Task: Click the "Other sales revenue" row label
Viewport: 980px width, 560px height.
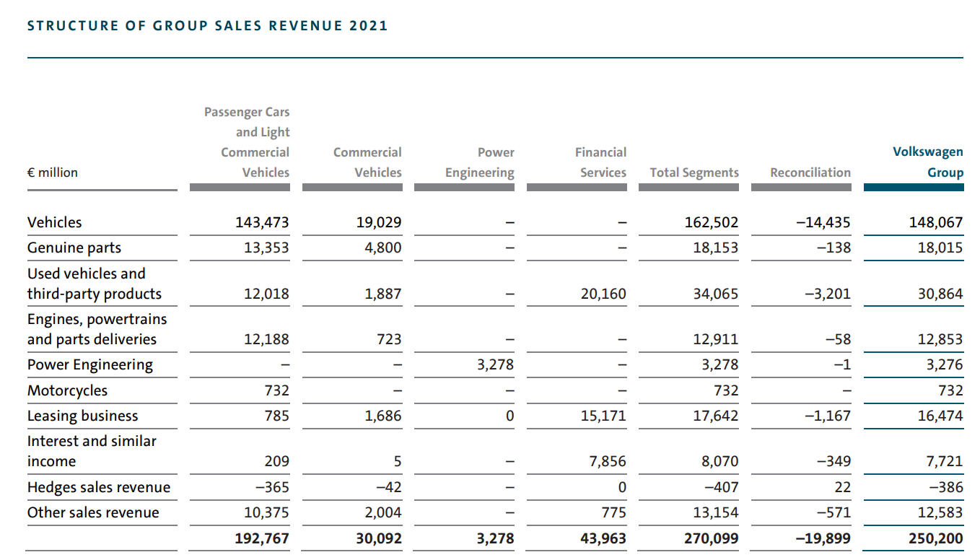Action: (x=93, y=512)
